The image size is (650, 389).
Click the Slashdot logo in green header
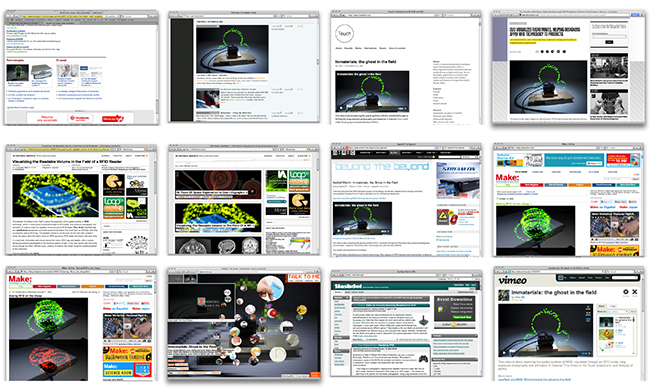(349, 286)
